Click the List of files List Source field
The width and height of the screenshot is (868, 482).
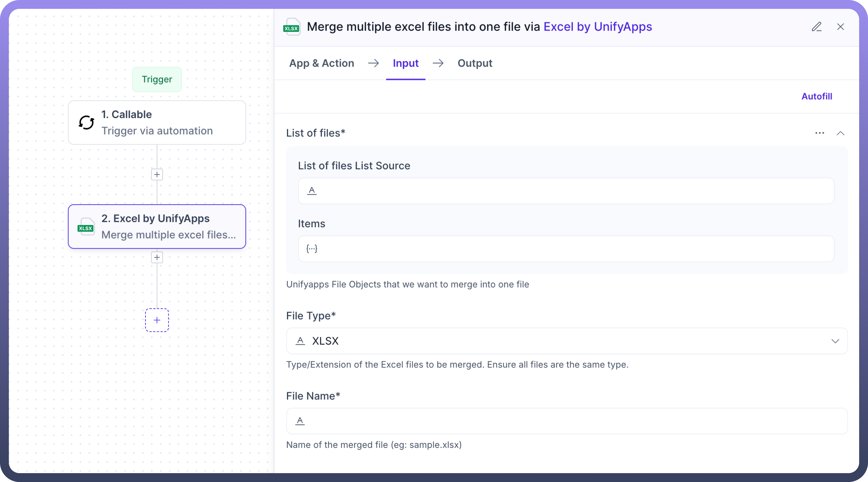point(566,191)
